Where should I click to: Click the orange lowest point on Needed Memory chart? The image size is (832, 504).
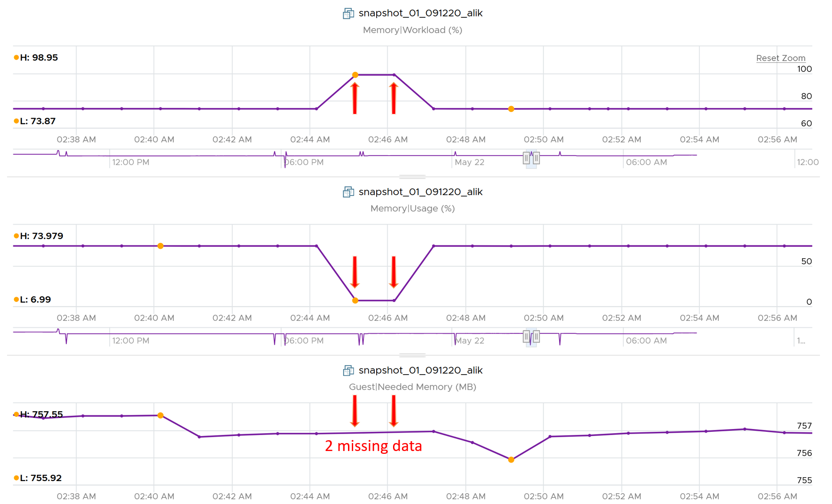[511, 460]
